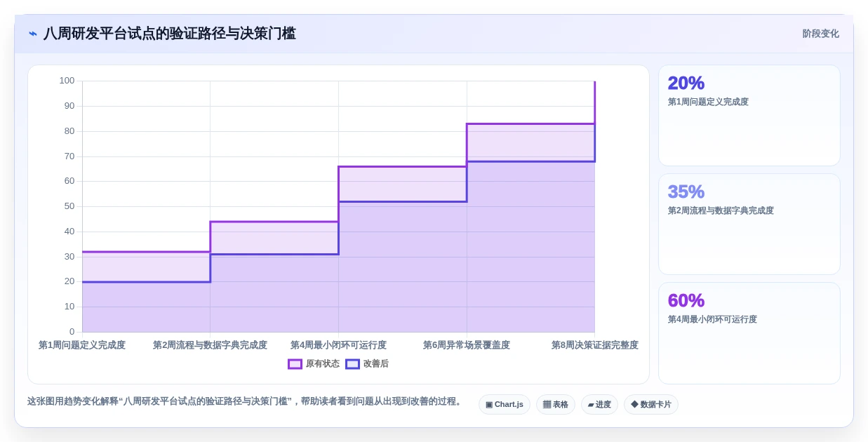Viewport: 868px width, 442px height.
Task: Click the 数据卡片 chip's diamond icon
Action: 634,405
